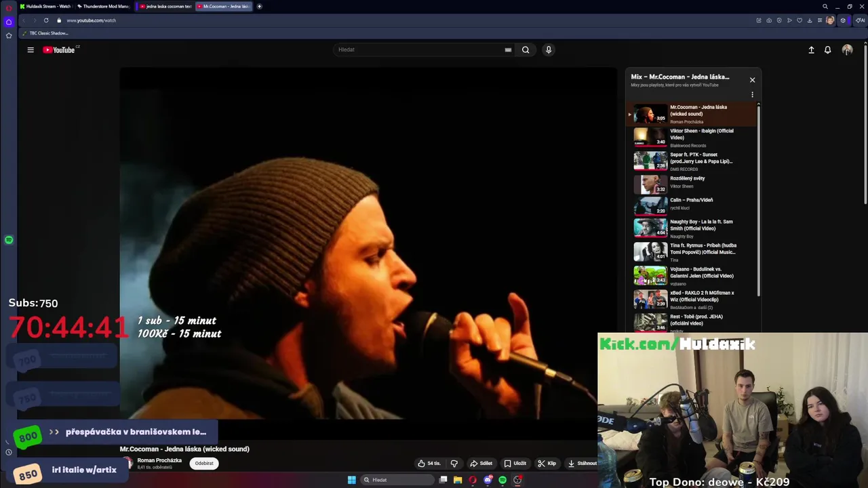Click the Opera cloud toolbar icon

click(x=768, y=20)
